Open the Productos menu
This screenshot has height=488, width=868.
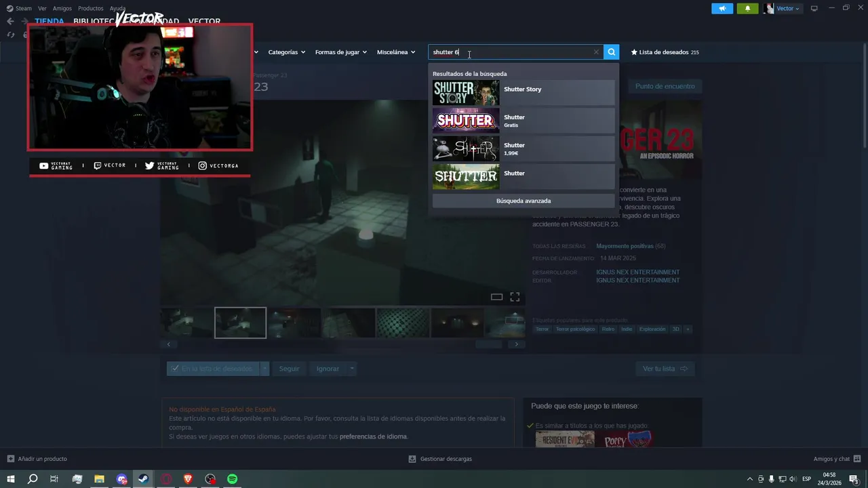(90, 8)
